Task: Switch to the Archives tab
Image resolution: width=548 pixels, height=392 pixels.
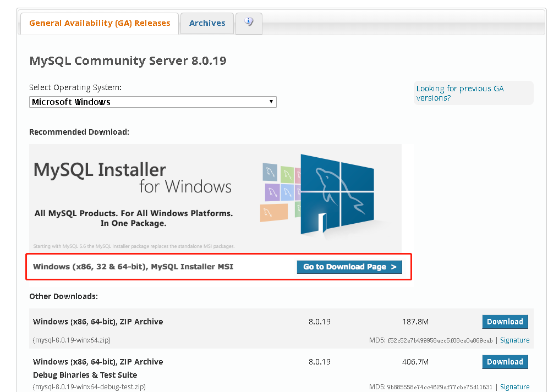Action: (207, 24)
